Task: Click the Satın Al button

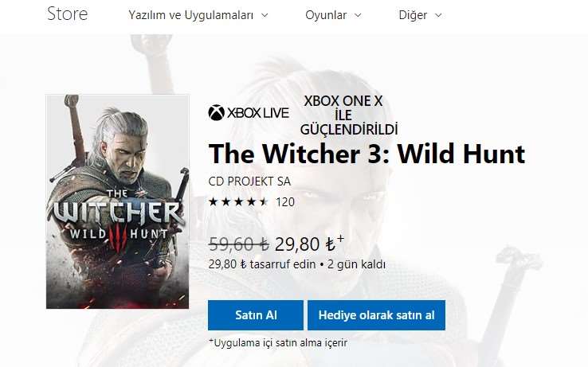Action: 256,315
